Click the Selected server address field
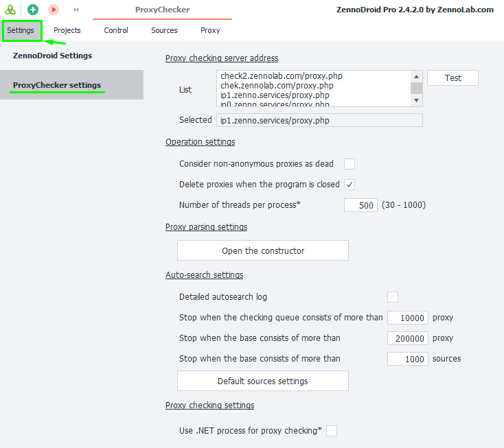Viewport: 504px width, 448px height. click(319, 121)
